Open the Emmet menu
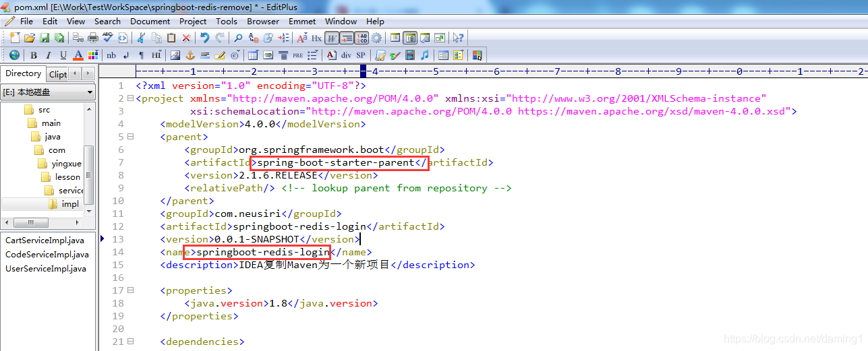This screenshot has height=351, width=868. point(302,21)
